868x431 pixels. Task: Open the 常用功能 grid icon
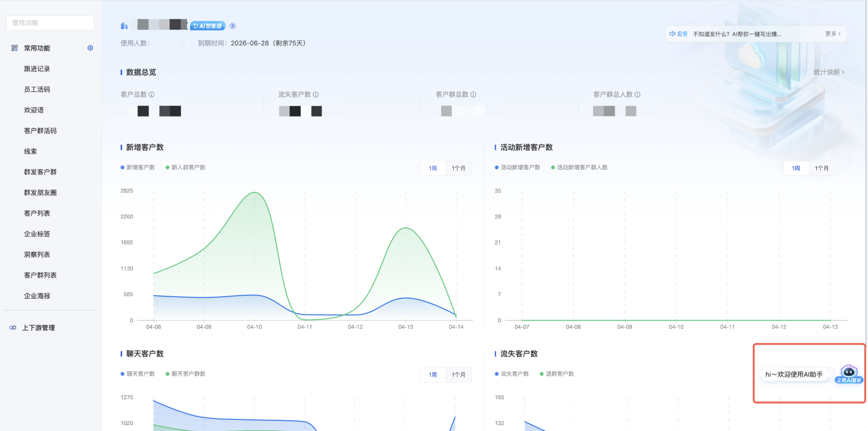coord(14,48)
